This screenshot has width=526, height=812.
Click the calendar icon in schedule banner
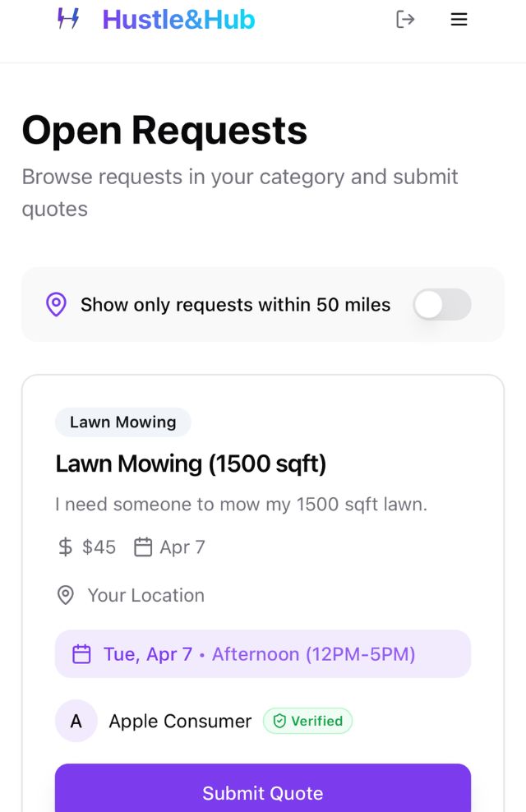(x=81, y=654)
